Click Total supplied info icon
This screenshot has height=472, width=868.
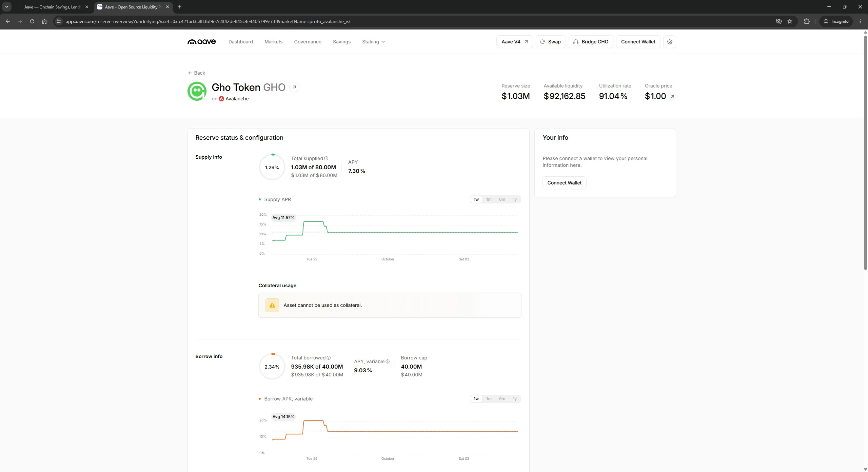point(326,158)
